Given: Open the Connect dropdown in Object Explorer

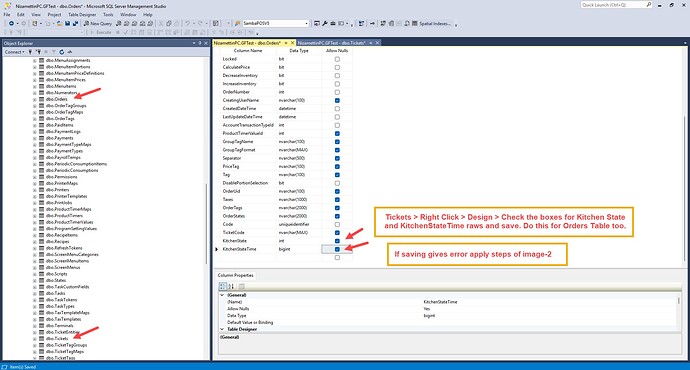Looking at the screenshot, I should pos(14,52).
